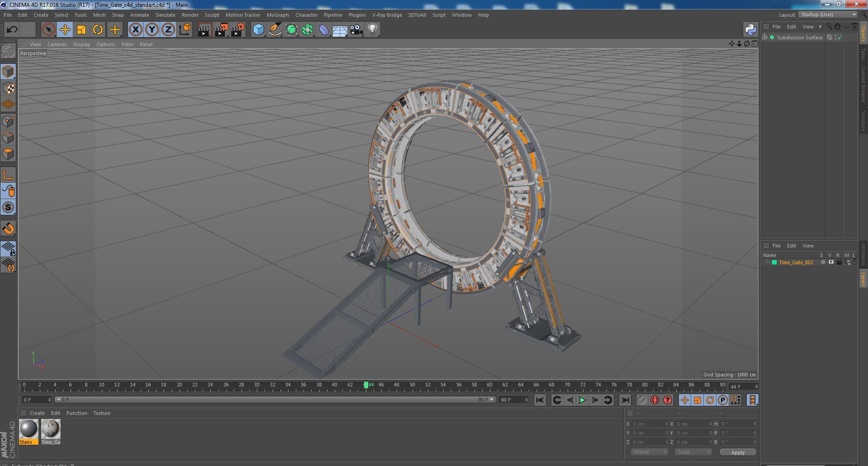This screenshot has height=466, width=868.
Task: Switch to Model mode
Action: tap(8, 72)
